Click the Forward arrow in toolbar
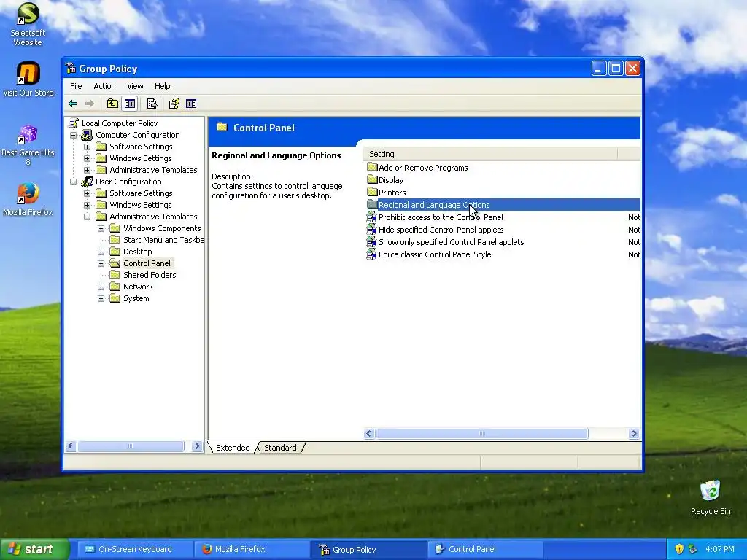The height and width of the screenshot is (560, 747). (89, 104)
